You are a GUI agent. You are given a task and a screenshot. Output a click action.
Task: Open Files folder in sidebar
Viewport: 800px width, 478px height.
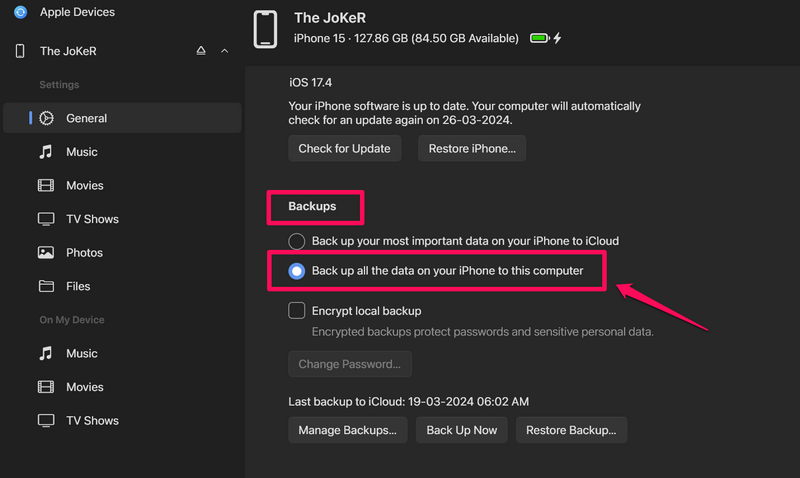coord(78,287)
